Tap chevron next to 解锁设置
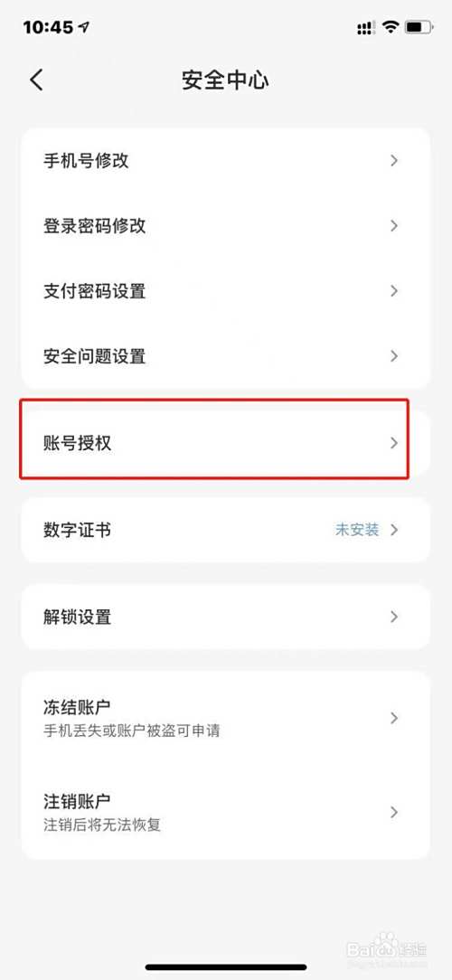The width and height of the screenshot is (452, 980). pyautogui.click(x=394, y=617)
